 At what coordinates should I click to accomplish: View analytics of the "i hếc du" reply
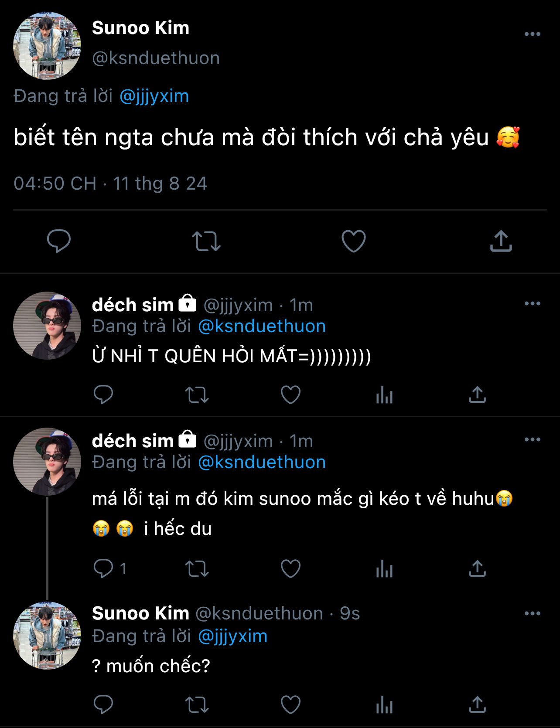(x=384, y=569)
